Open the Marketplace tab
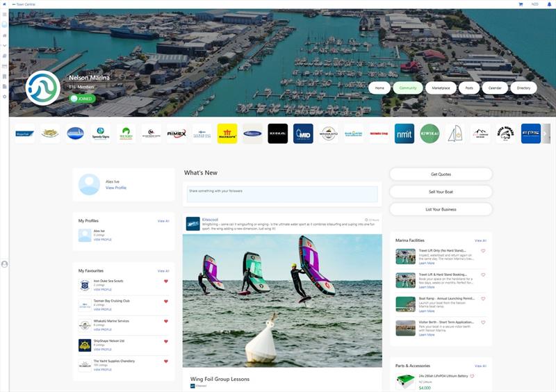This screenshot has height=392, width=556. pyautogui.click(x=441, y=88)
